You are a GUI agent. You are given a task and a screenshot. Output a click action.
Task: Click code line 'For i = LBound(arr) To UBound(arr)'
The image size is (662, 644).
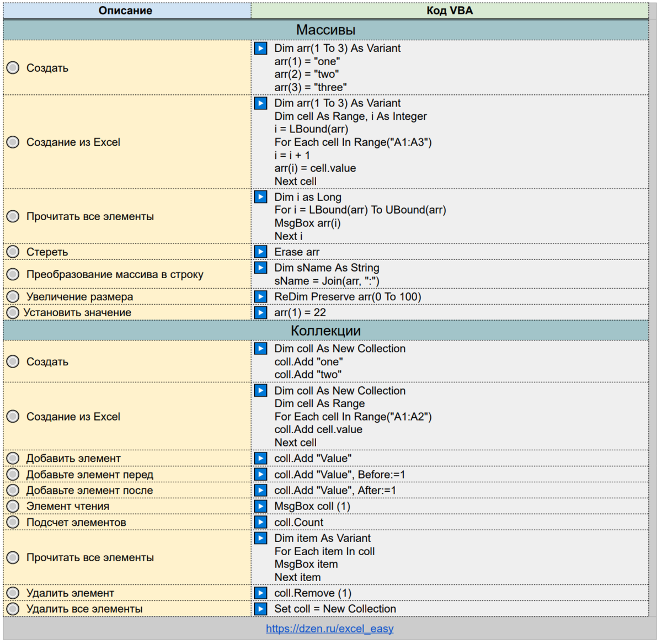click(x=360, y=210)
